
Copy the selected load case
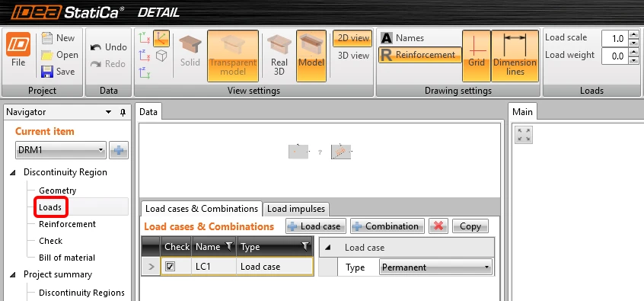(470, 226)
